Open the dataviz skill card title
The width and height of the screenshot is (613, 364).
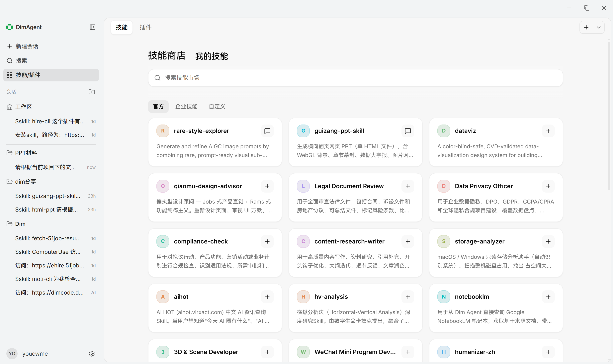(x=465, y=131)
